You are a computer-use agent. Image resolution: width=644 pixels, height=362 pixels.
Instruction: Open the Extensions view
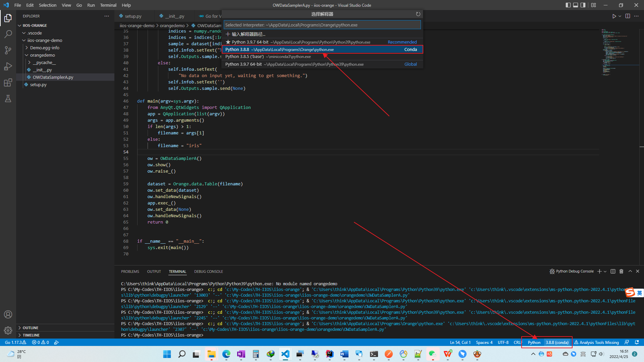8,82
